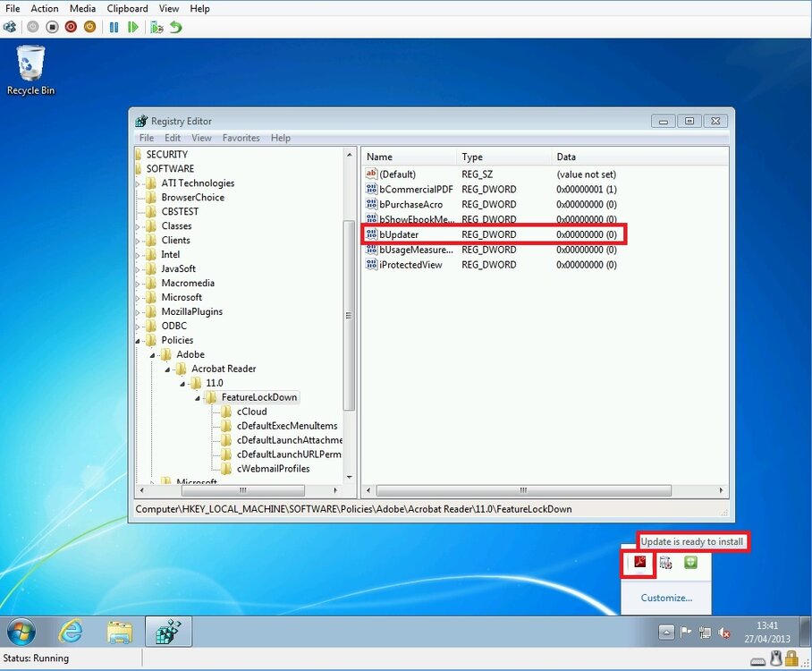
Task: Select the cCloud subkey
Action: pyautogui.click(x=251, y=412)
